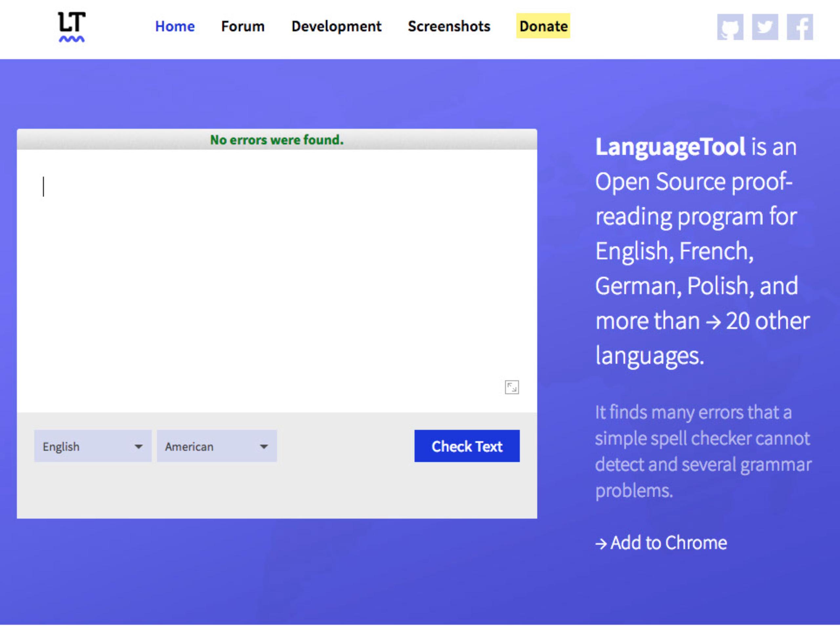Viewport: 840px width, 630px height.
Task: Go to the Home menu item
Action: 175,26
